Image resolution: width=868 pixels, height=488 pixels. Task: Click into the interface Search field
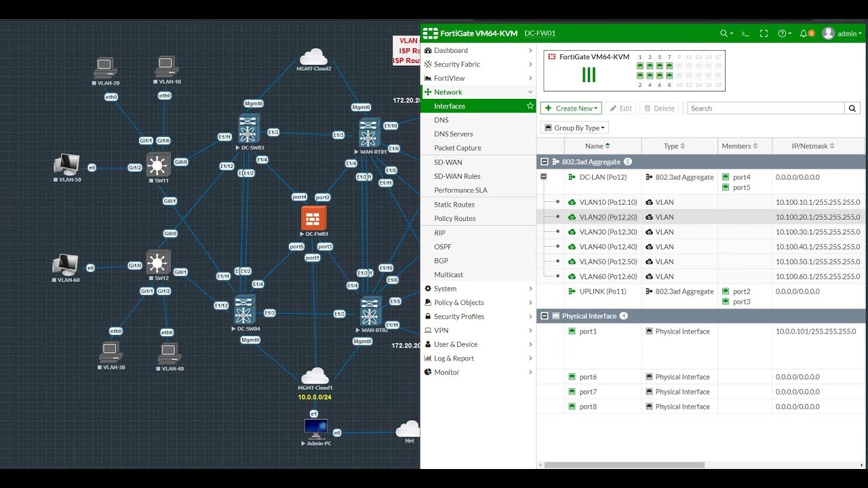tap(766, 108)
